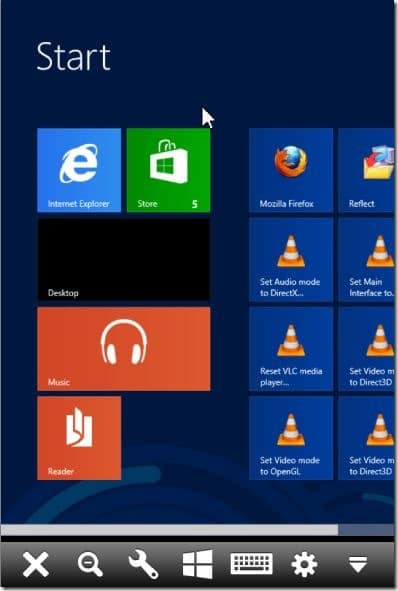The image size is (398, 591).
Task: Click Reset VLC media player tile
Action: coord(291,349)
